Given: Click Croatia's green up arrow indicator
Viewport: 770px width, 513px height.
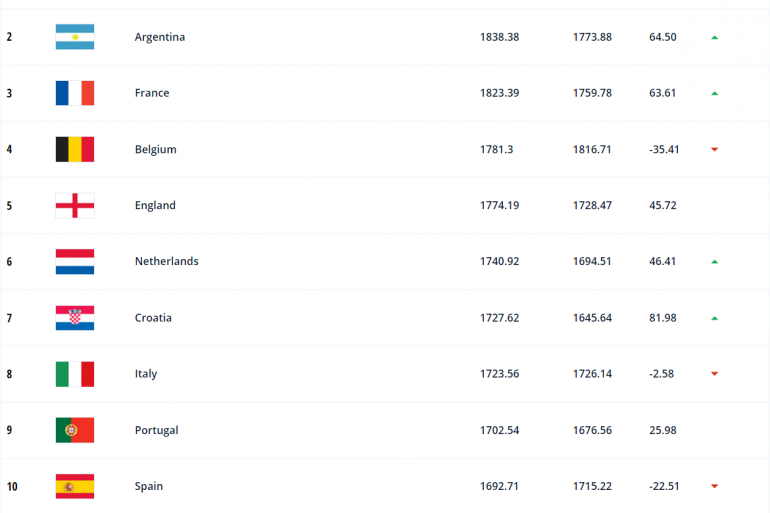Looking at the screenshot, I should point(714,318).
